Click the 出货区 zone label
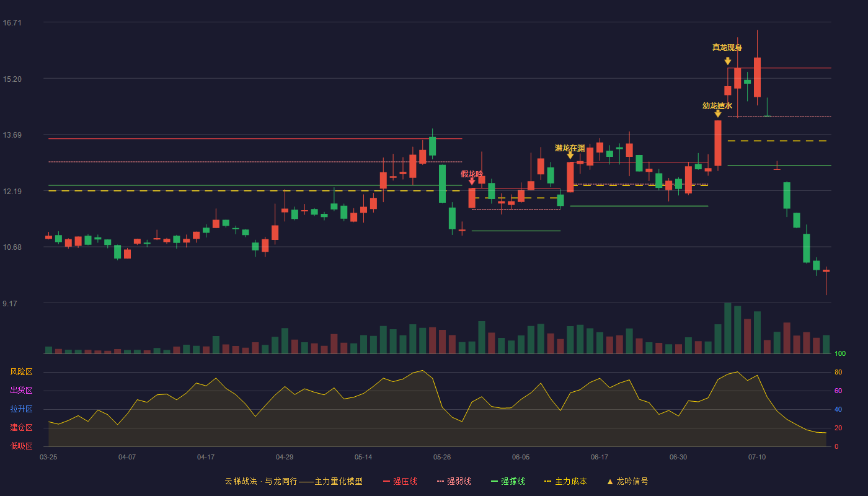The width and height of the screenshot is (868, 496). [x=21, y=391]
